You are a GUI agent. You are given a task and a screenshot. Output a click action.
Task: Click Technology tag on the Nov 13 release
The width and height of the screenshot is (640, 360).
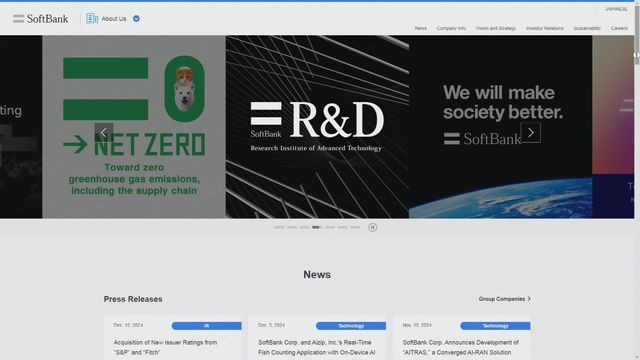[x=495, y=326]
